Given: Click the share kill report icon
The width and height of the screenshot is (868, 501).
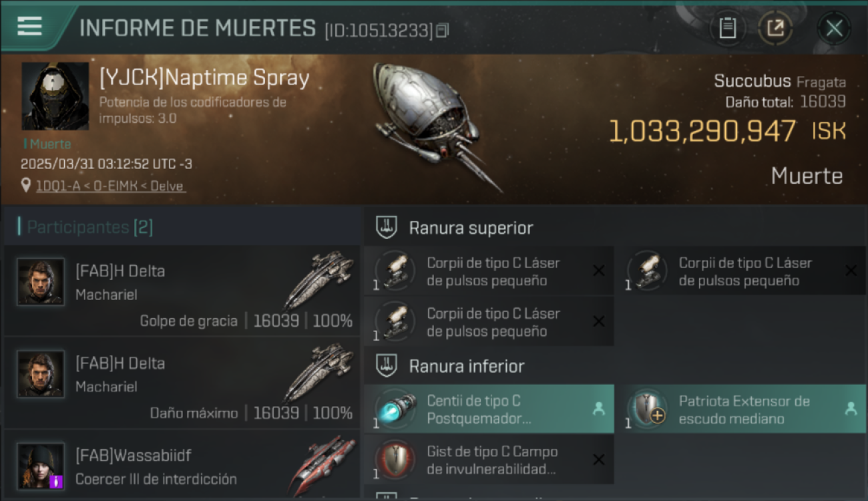Looking at the screenshot, I should (x=775, y=28).
